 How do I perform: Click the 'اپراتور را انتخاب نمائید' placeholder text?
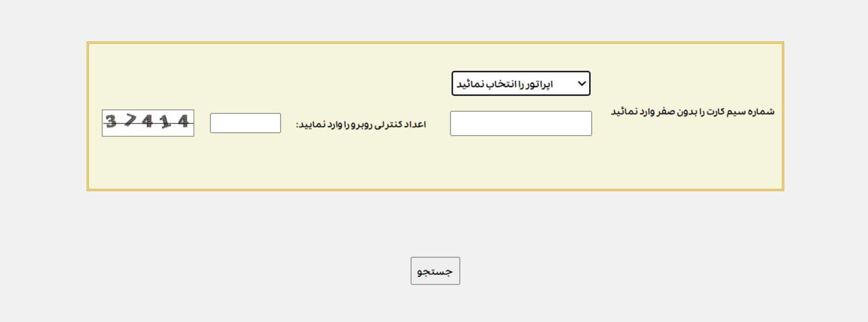tap(505, 84)
